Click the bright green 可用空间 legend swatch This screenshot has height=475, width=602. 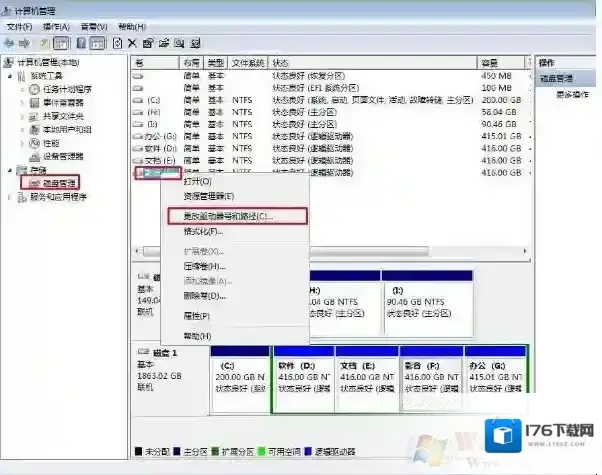pyautogui.click(x=261, y=451)
